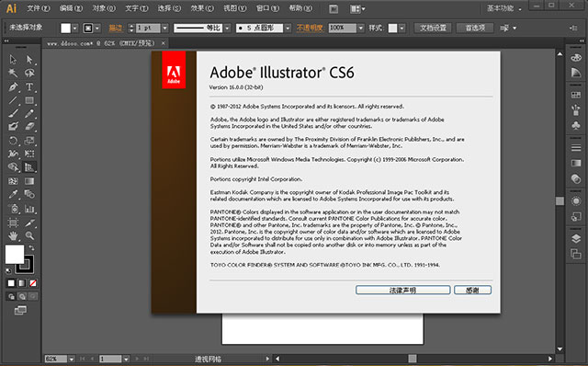
Task: Click the Go to Bridge icon
Action: pyautogui.click(x=334, y=8)
